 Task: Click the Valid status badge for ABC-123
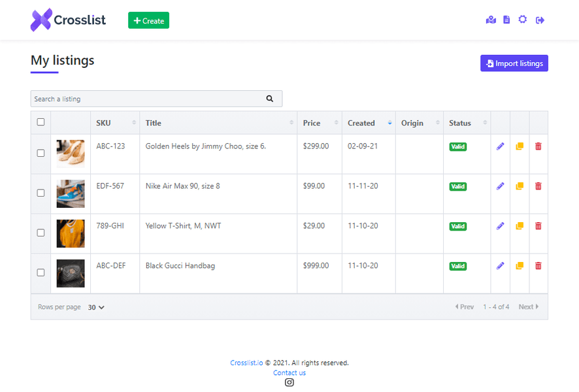coord(458,146)
